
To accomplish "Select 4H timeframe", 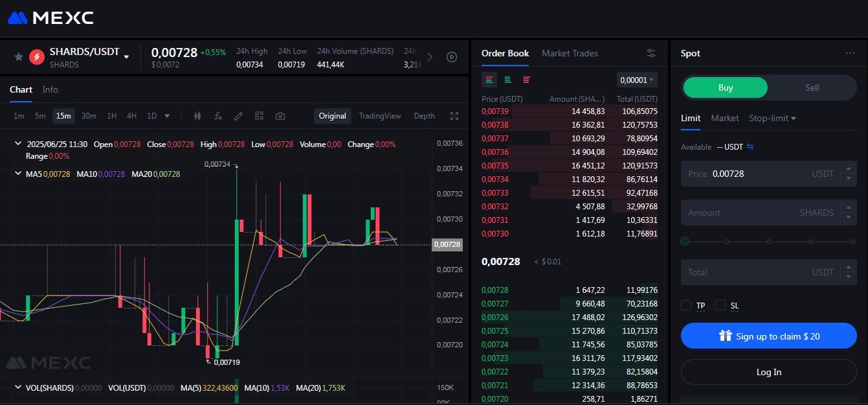I will [131, 116].
